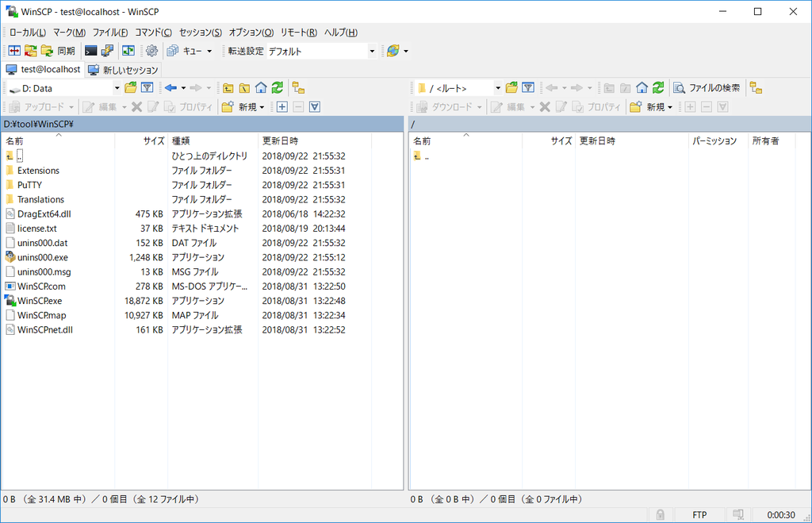The height and width of the screenshot is (523, 812).
Task: Expand the local back history dropdown arrow
Action: [183, 87]
